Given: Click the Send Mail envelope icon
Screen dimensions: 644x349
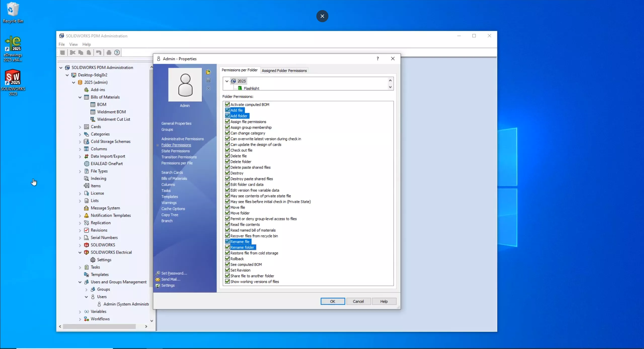Looking at the screenshot, I should click(x=158, y=279).
